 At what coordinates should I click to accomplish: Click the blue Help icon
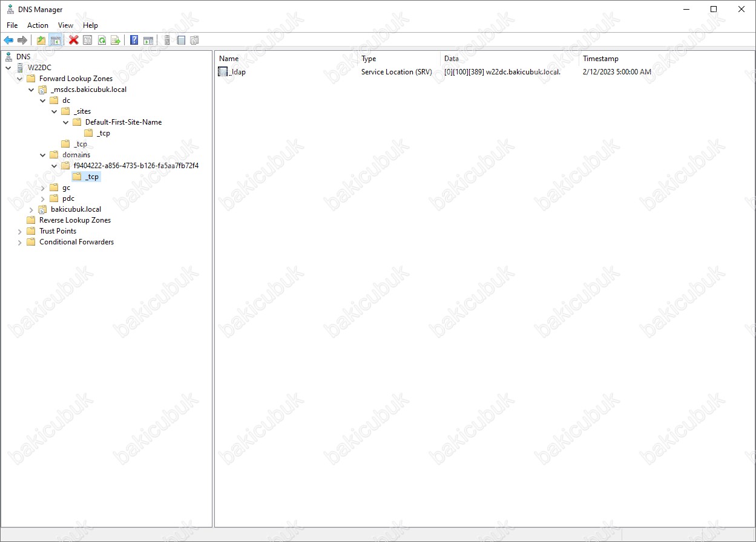pos(134,41)
